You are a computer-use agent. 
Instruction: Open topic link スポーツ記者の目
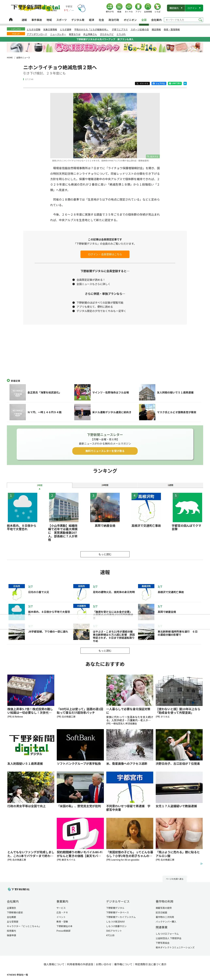[x=140, y=29]
